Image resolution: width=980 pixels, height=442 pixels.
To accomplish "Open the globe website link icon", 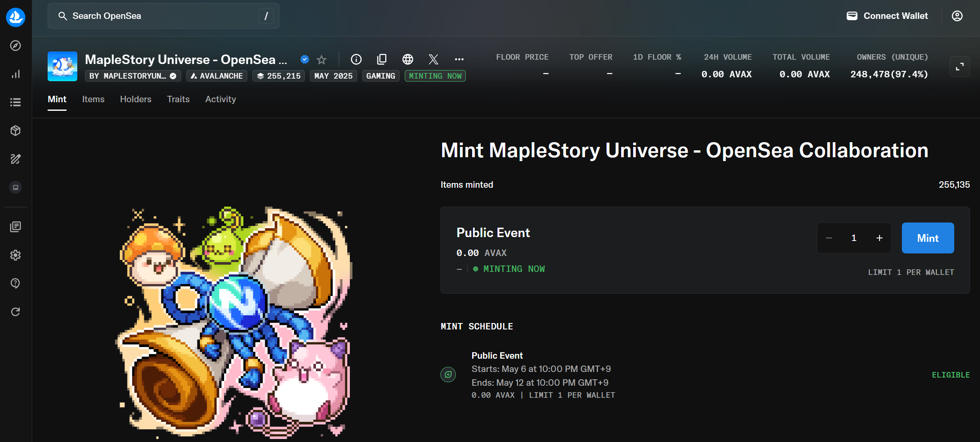I will 408,59.
